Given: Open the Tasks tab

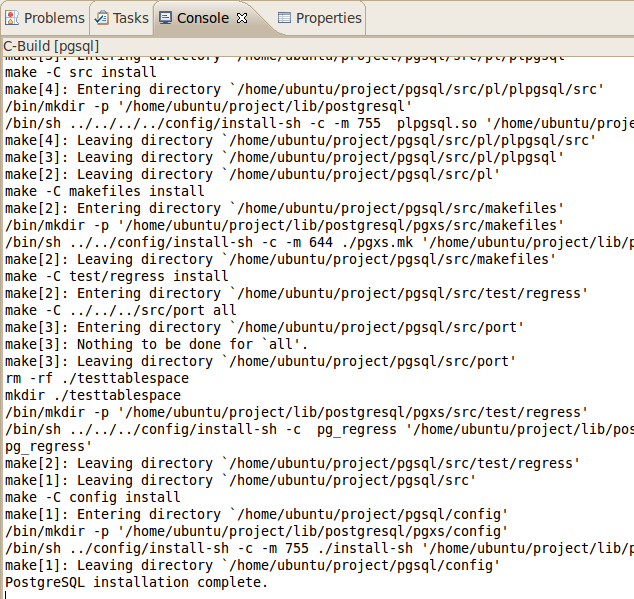Looking at the screenshot, I should coord(130,18).
